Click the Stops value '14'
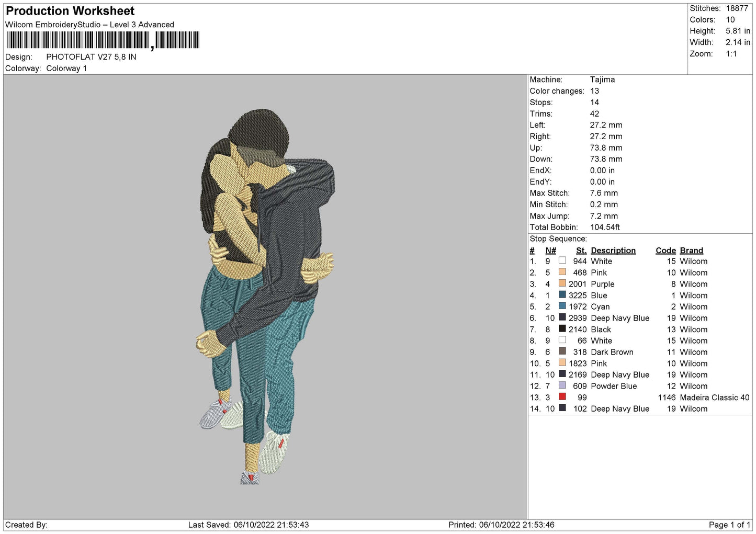Image resolution: width=756 pixels, height=534 pixels. [594, 103]
